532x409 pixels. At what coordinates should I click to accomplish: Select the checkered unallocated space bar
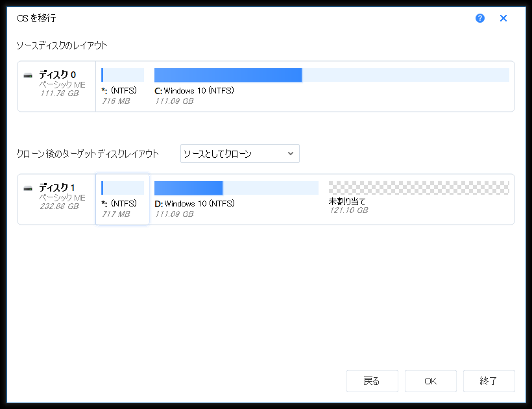(x=418, y=188)
